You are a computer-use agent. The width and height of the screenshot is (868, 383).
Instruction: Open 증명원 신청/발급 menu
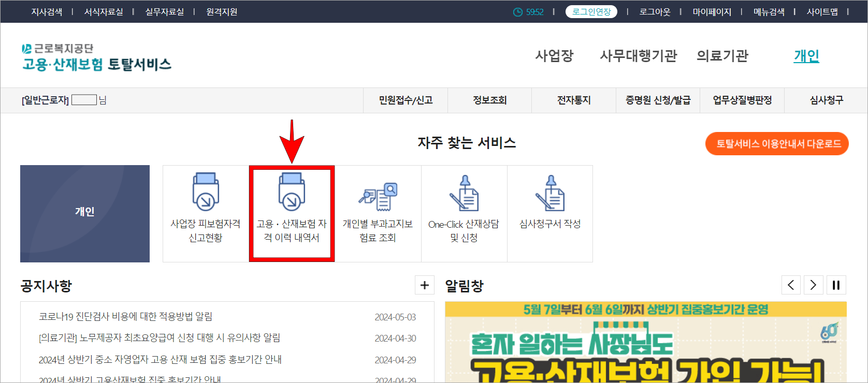coord(658,100)
